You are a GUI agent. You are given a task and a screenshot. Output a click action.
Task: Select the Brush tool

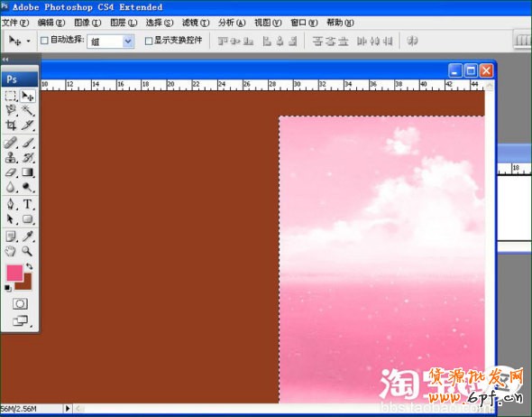28,143
